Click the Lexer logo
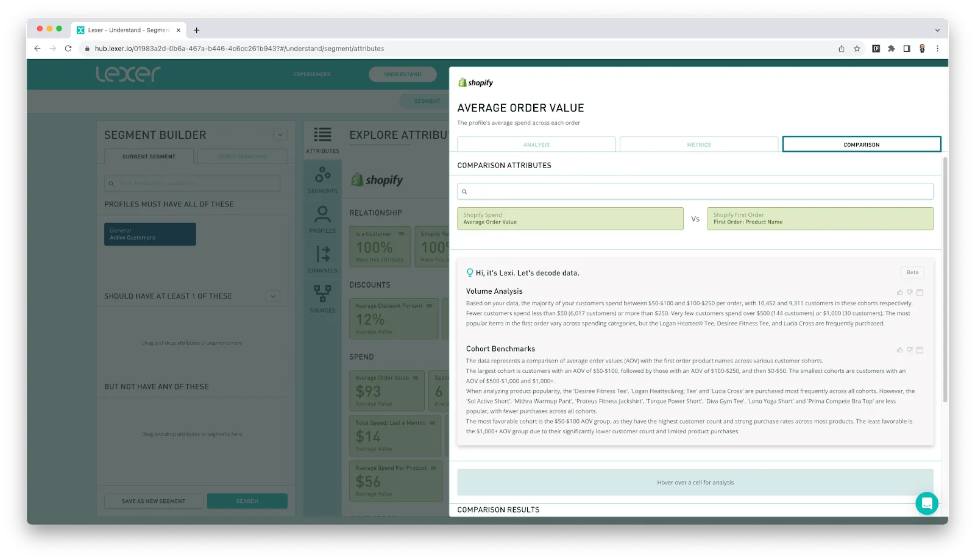This screenshot has height=560, width=975. pyautogui.click(x=128, y=74)
